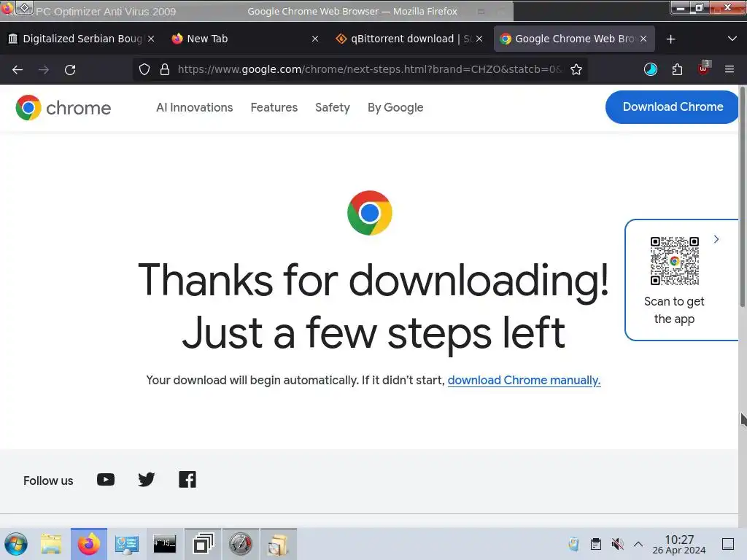Click the Chrome logo in header
The height and width of the screenshot is (560, 747).
point(63,108)
